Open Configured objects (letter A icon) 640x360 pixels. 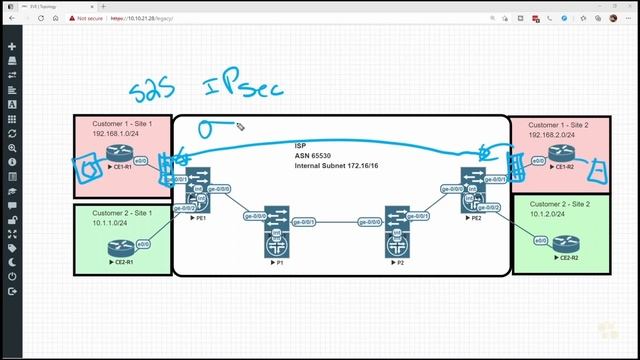12,104
